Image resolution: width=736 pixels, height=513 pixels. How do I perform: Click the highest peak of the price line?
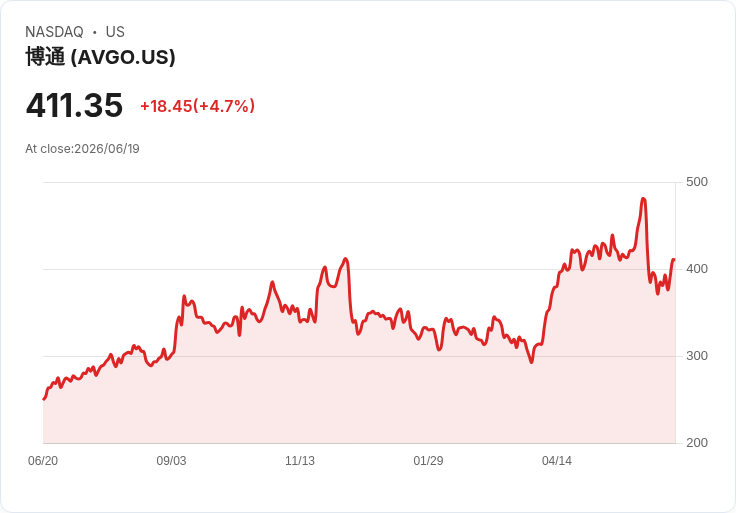pos(643,199)
